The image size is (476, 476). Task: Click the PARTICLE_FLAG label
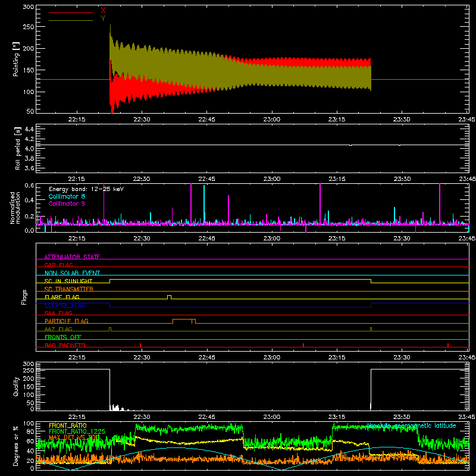click(x=67, y=321)
